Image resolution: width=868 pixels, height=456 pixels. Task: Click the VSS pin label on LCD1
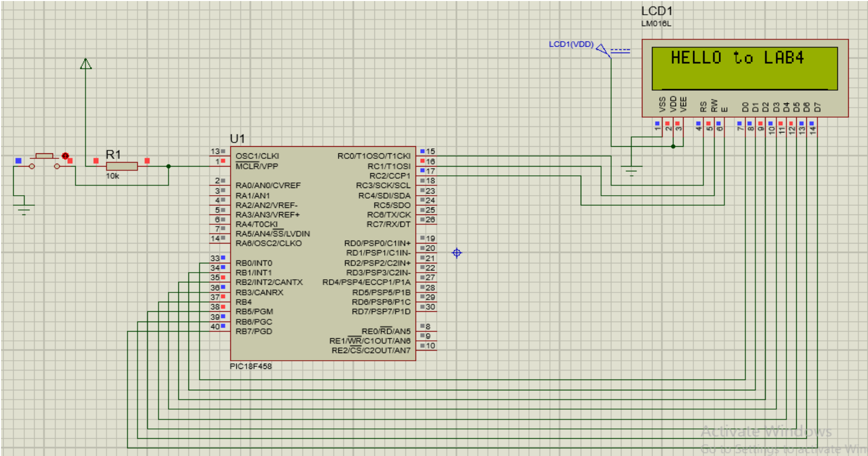coord(662,104)
